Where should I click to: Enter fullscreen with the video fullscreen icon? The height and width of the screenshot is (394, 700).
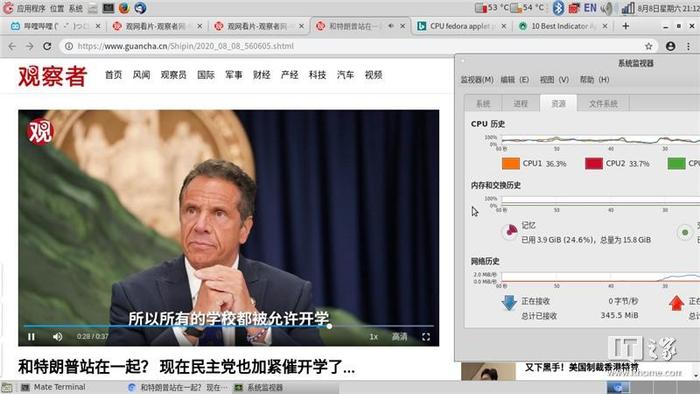426,337
